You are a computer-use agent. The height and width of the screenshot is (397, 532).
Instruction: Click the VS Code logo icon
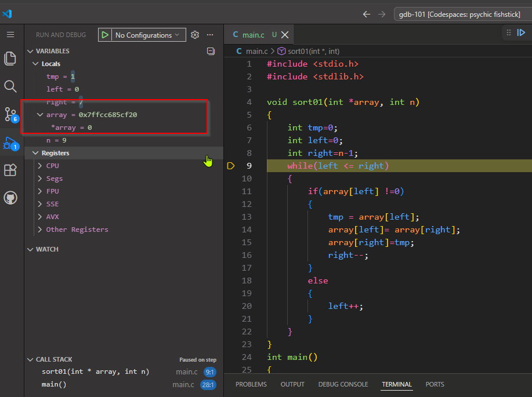click(x=8, y=13)
